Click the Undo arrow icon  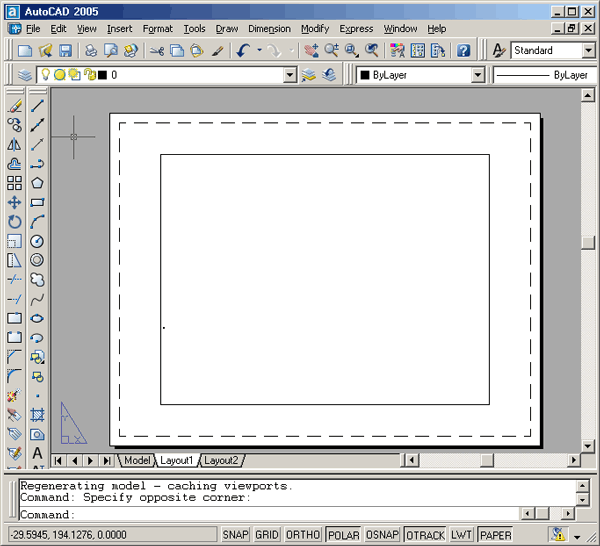click(242, 50)
